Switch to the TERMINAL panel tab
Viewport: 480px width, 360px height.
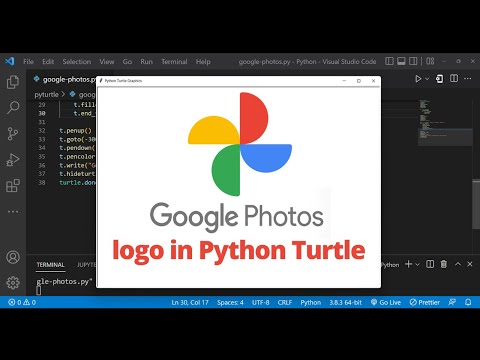pos(50,265)
